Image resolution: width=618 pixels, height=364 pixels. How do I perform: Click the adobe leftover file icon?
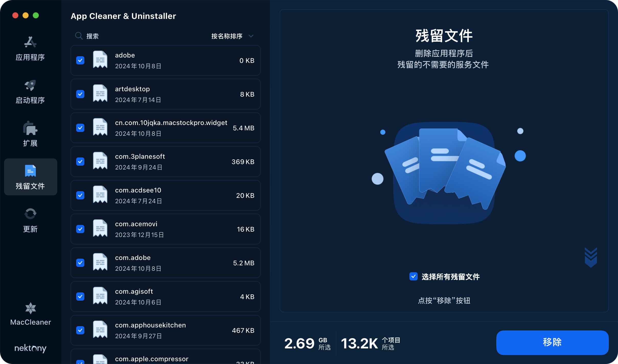[100, 60]
